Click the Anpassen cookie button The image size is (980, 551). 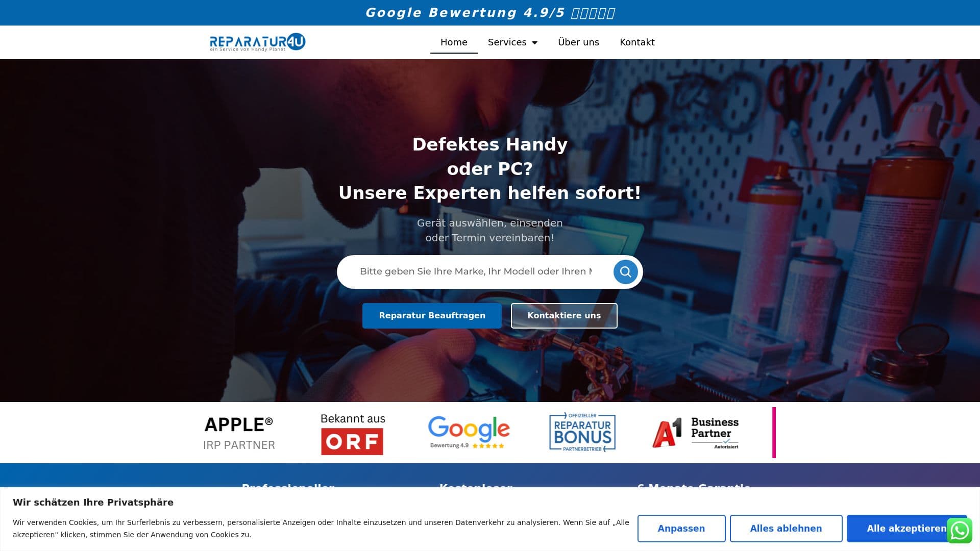[x=681, y=529]
